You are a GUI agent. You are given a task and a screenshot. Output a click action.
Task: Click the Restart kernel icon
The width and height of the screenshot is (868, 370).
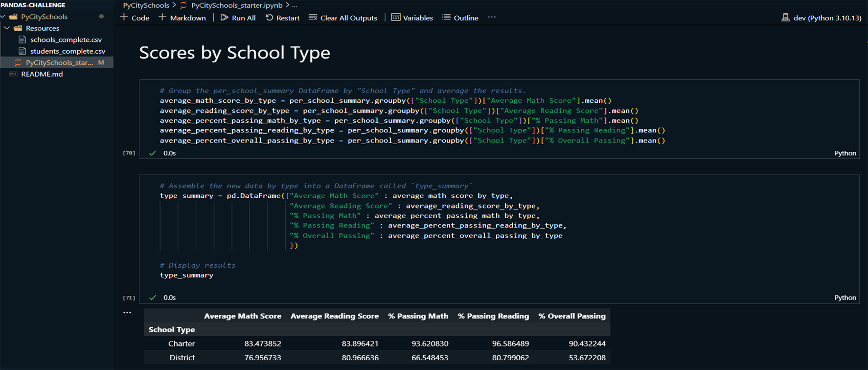pos(269,17)
